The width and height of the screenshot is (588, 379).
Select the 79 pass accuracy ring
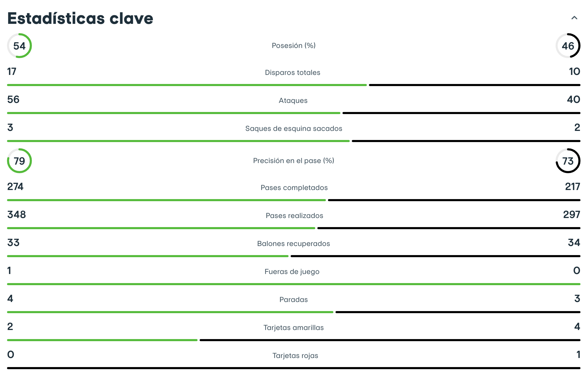[19, 161]
